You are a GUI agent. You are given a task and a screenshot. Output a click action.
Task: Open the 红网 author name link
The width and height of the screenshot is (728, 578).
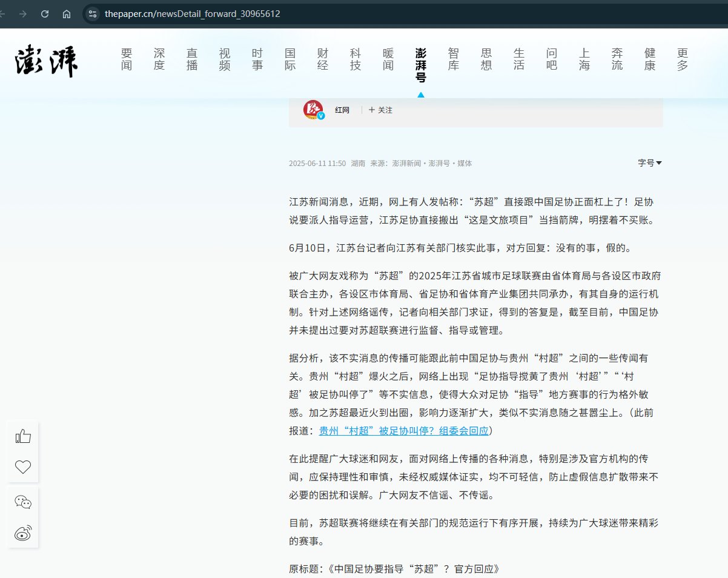[342, 110]
